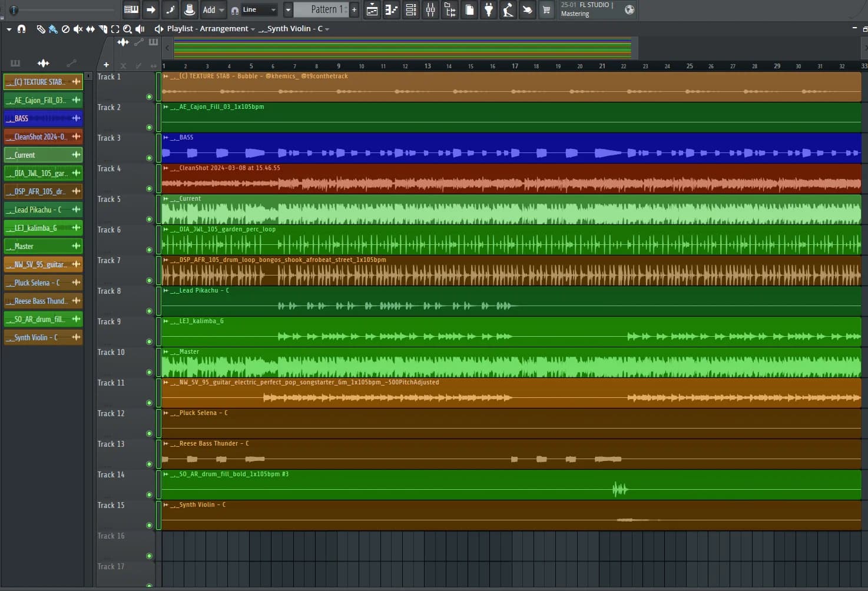Open the Plugin picker plug icon
The width and height of the screenshot is (868, 591).
tap(489, 10)
